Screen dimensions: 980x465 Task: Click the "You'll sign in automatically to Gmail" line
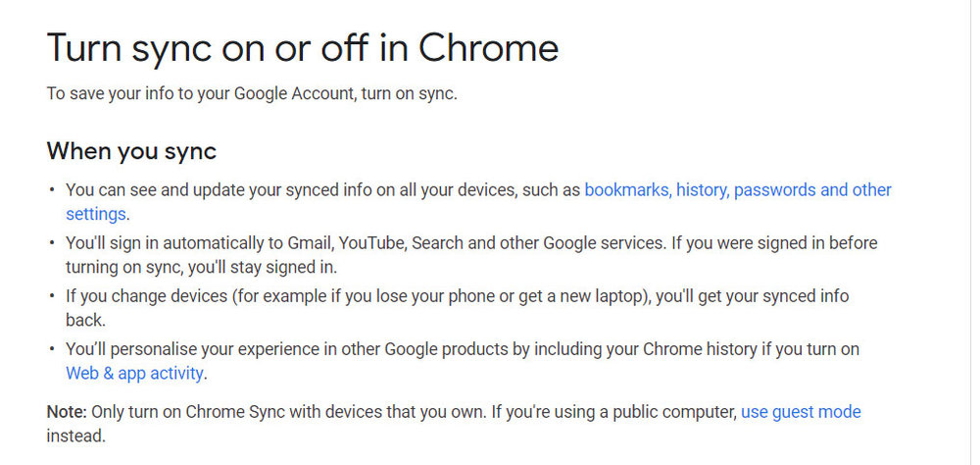[x=472, y=242]
